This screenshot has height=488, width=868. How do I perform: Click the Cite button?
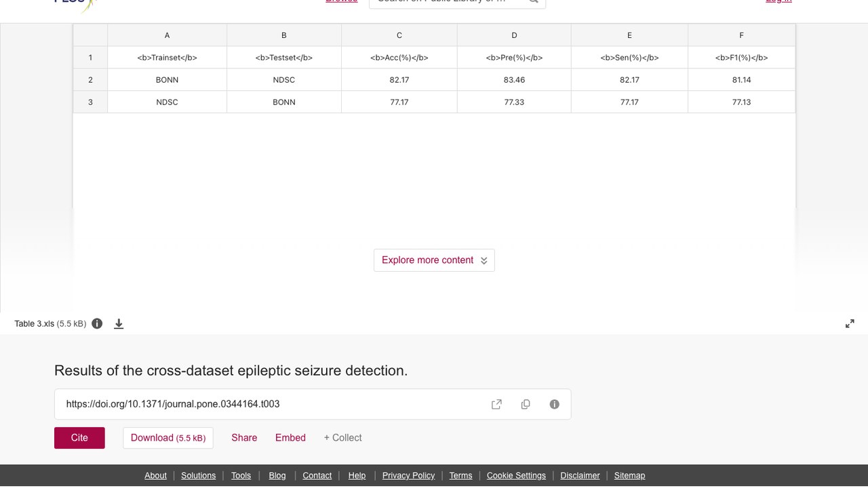pos(79,438)
